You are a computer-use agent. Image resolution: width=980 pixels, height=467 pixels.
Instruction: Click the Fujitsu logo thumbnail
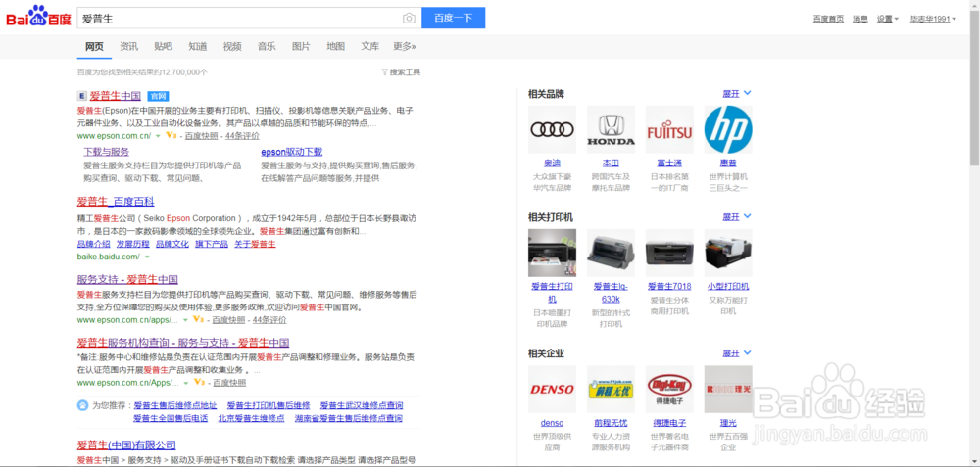pyautogui.click(x=669, y=129)
